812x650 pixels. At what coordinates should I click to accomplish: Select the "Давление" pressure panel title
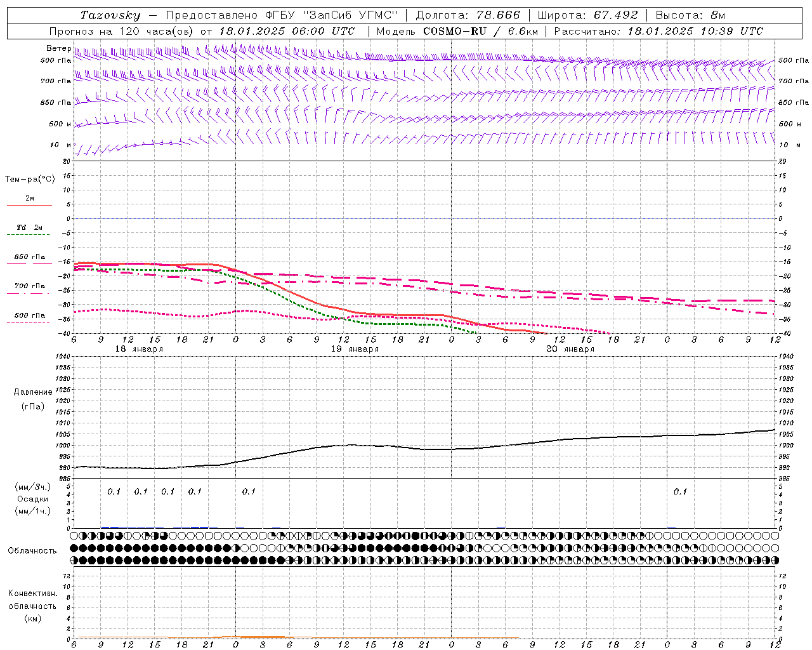(x=33, y=392)
